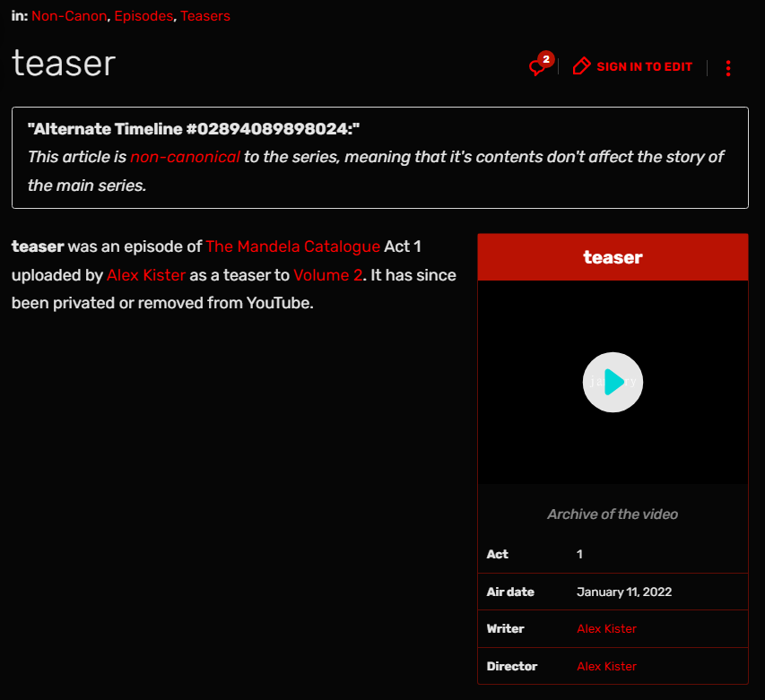Click the 'Director' label in infobox

pyautogui.click(x=512, y=666)
